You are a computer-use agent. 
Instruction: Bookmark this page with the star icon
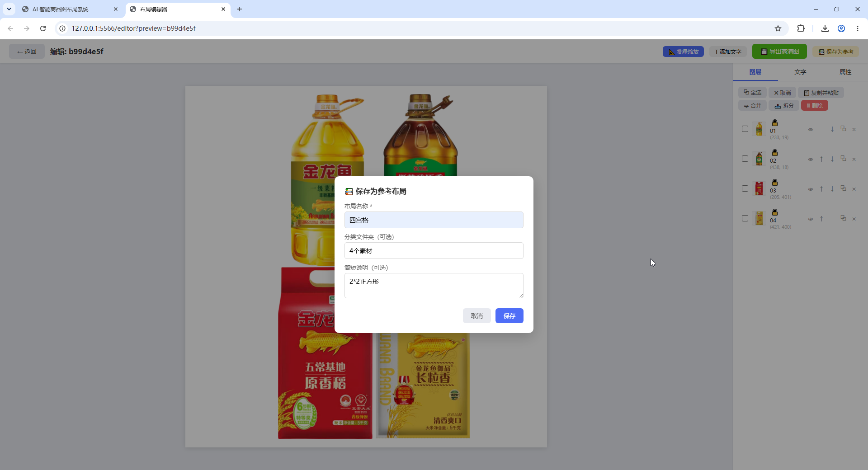778,28
